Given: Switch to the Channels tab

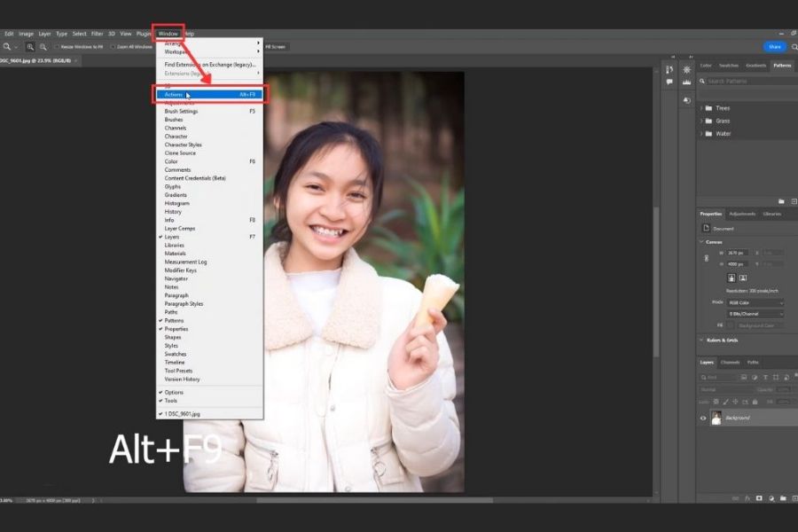Looking at the screenshot, I should coord(730,362).
